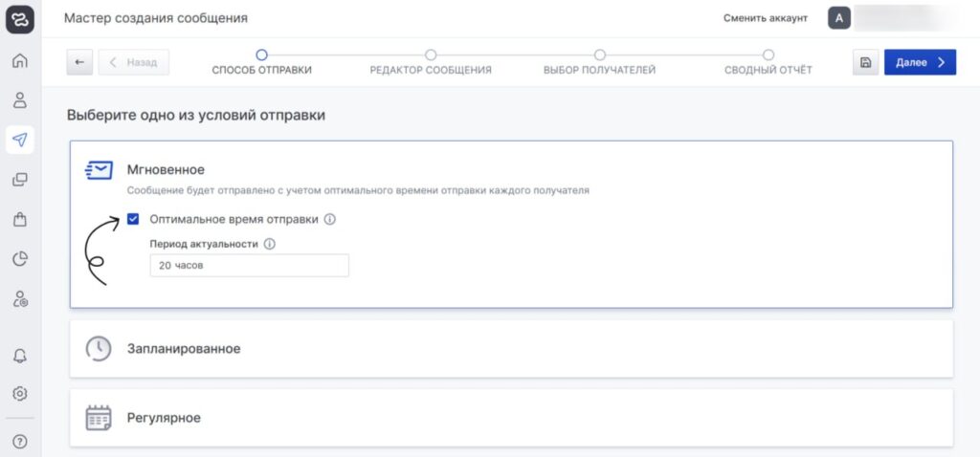Open the bell notifications icon
This screenshot has width=980, height=457.
click(19, 355)
